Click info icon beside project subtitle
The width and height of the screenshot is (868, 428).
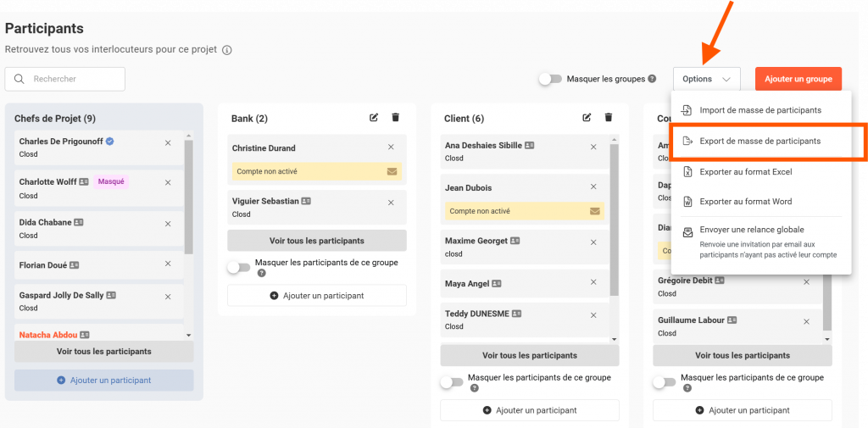point(226,50)
